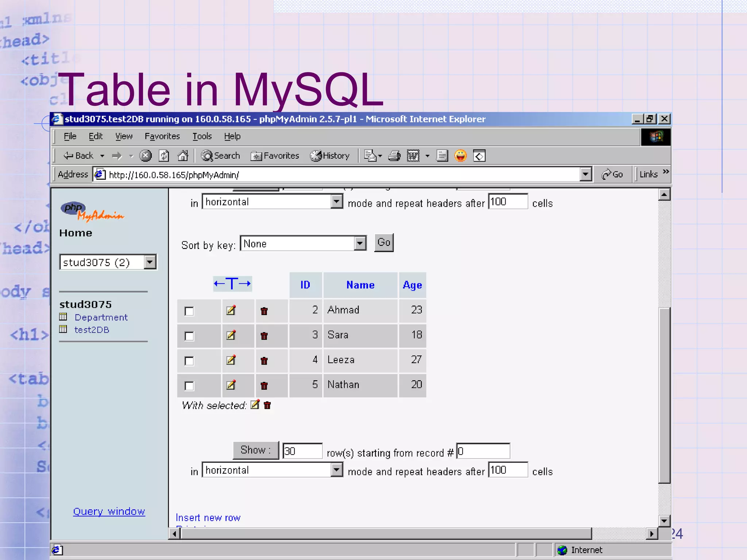747x560 pixels.
Task: Click the Mail toolbar icon
Action: [x=370, y=156]
